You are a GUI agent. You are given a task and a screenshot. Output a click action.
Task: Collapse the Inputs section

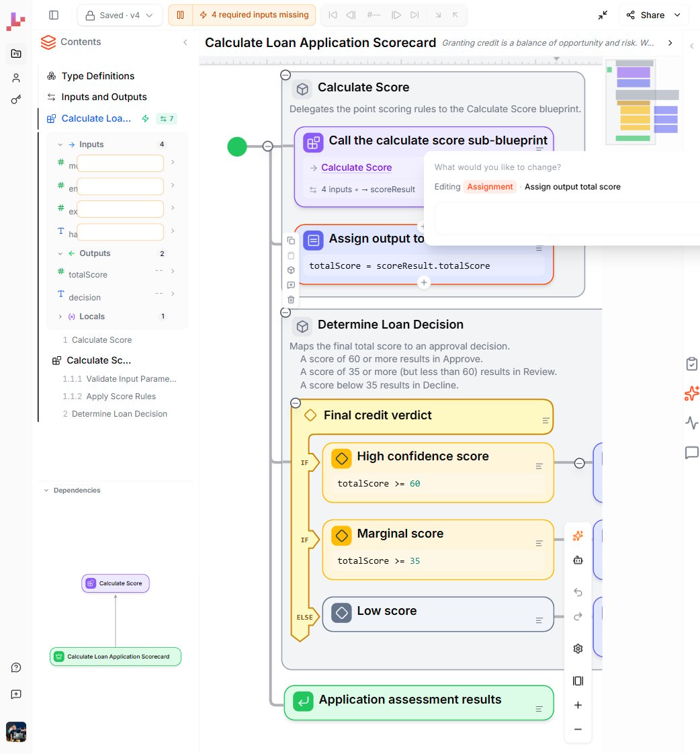60,144
